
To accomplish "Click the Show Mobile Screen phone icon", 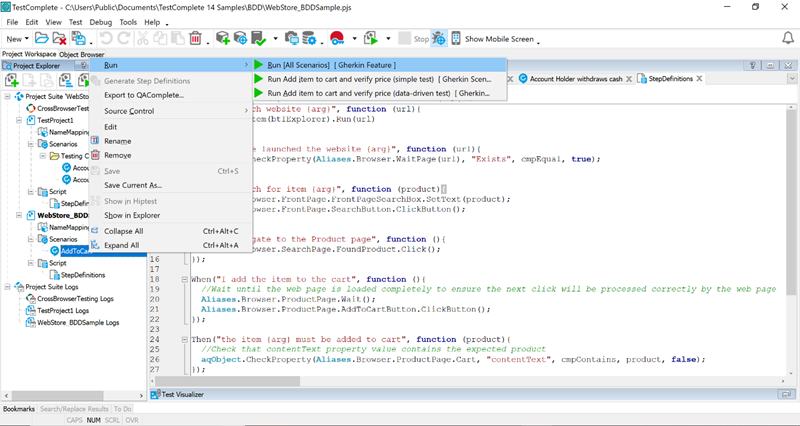I will point(456,38).
